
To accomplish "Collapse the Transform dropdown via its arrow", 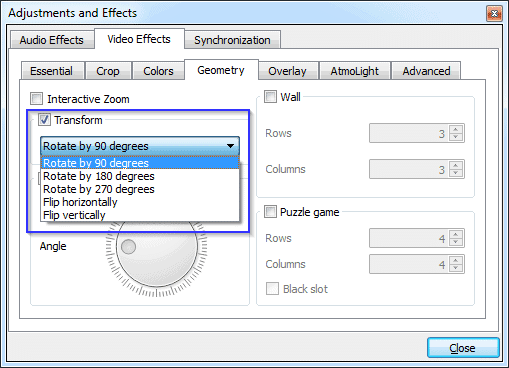I will (230, 146).
